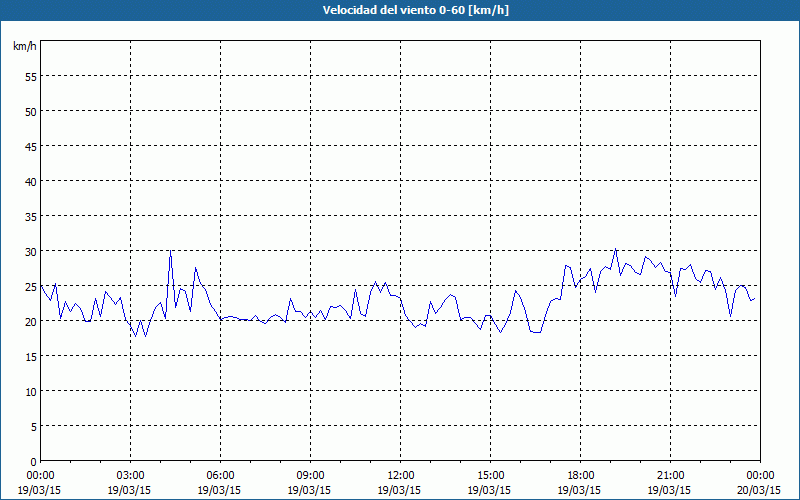Click the wind speed peak after 19:00
The height and width of the screenshot is (500, 800).
point(615,249)
